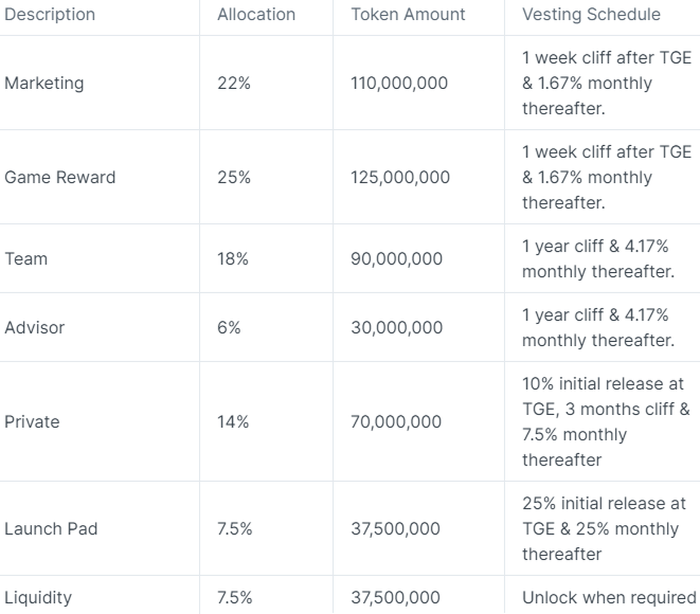Select the 14% allocation cell

pyautogui.click(x=233, y=422)
